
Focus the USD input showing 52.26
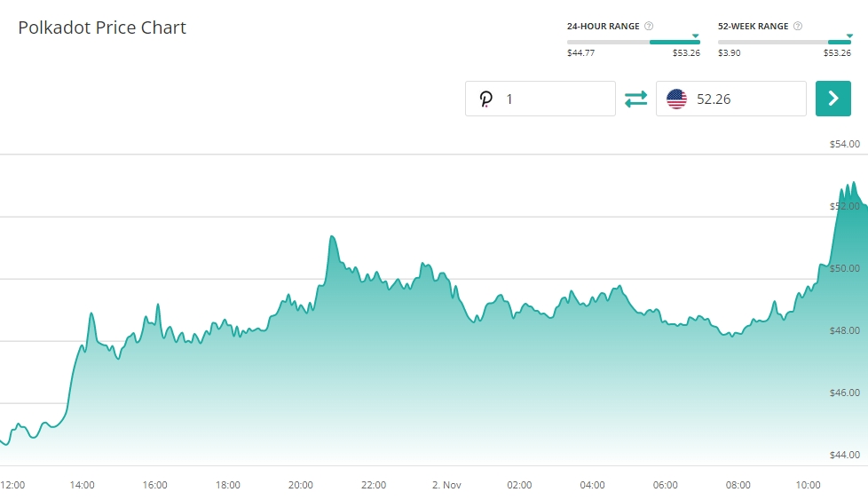746,99
